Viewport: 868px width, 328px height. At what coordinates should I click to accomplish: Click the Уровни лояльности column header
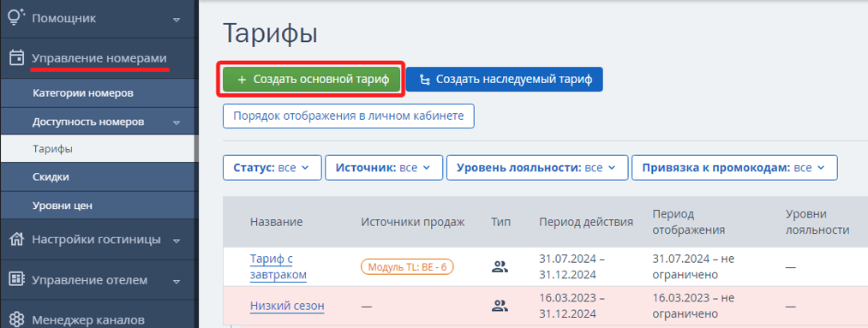(x=817, y=222)
